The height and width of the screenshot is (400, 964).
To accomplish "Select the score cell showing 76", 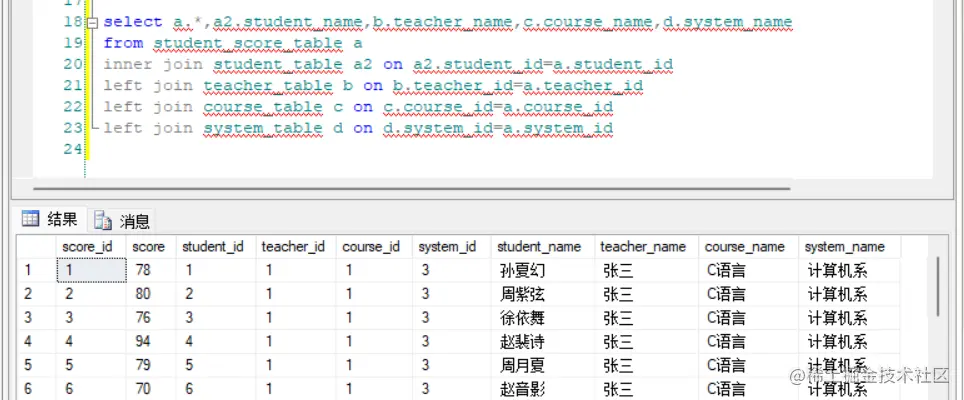I will [151, 318].
